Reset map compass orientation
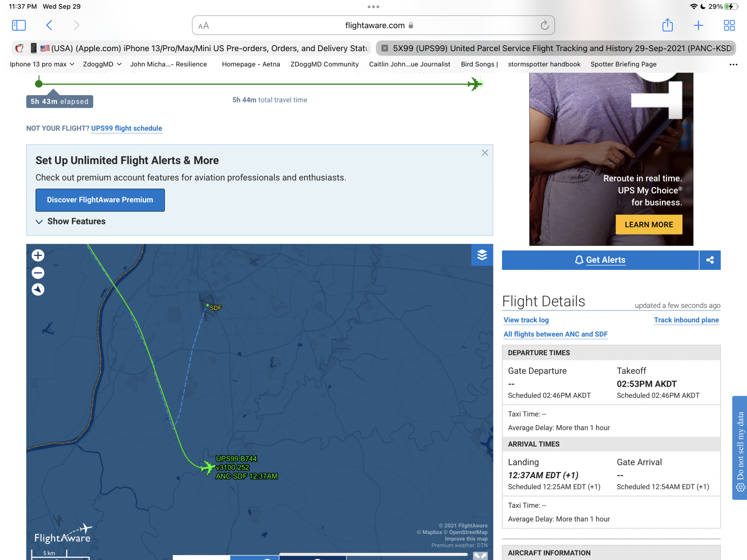 [x=38, y=289]
